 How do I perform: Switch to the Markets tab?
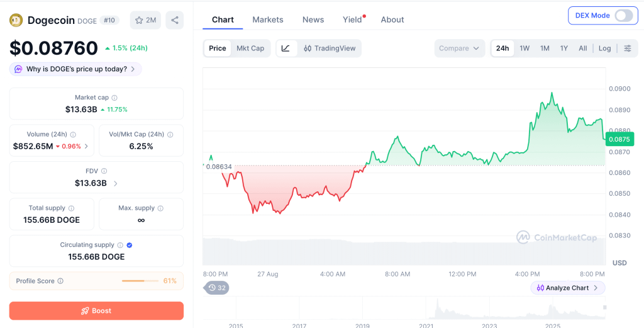(268, 20)
